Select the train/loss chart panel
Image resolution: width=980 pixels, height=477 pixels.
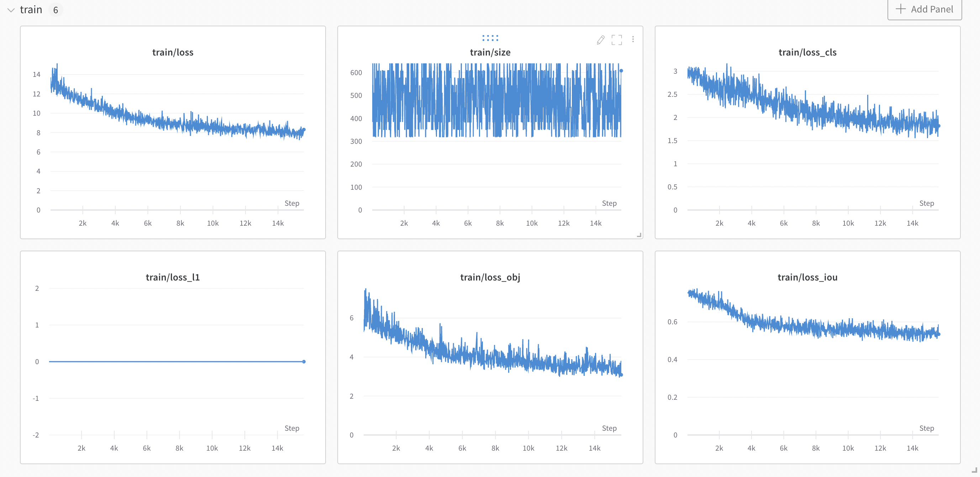(x=173, y=133)
